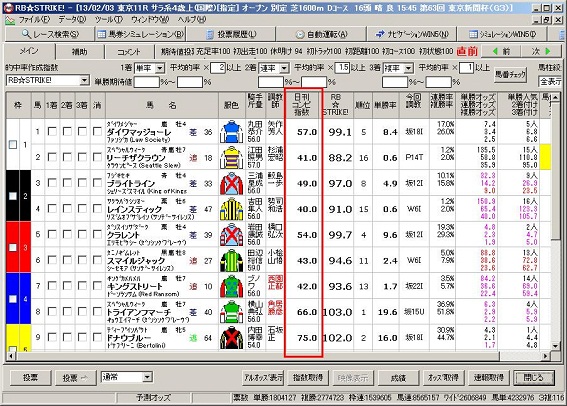Open the ツール menu
The width and height of the screenshot is (567, 406).
109,20
